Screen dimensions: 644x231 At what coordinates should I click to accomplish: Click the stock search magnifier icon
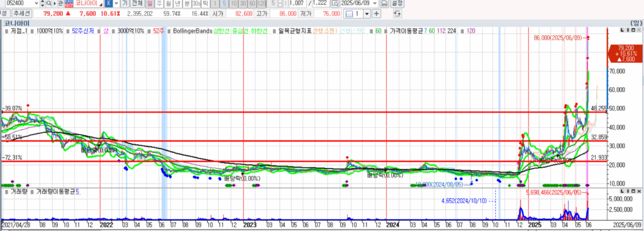coord(49,3)
